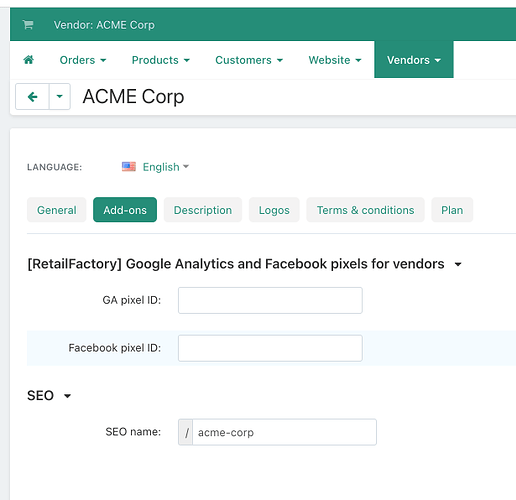The height and width of the screenshot is (500, 516).
Task: Click the US flag language icon
Action: click(129, 166)
